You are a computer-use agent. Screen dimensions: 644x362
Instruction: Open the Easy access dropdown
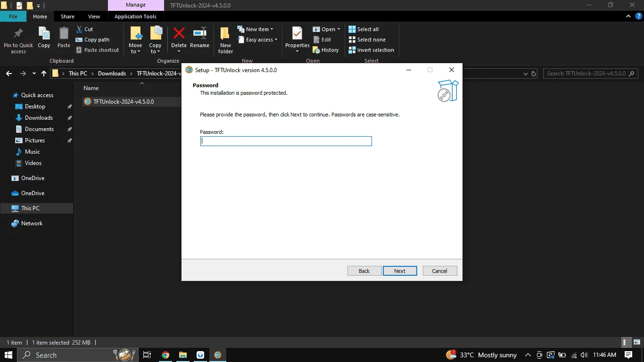pyautogui.click(x=257, y=40)
